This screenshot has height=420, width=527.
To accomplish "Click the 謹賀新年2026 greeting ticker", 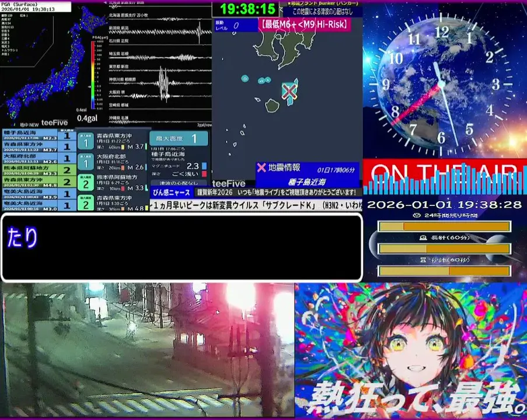I will (x=277, y=192).
